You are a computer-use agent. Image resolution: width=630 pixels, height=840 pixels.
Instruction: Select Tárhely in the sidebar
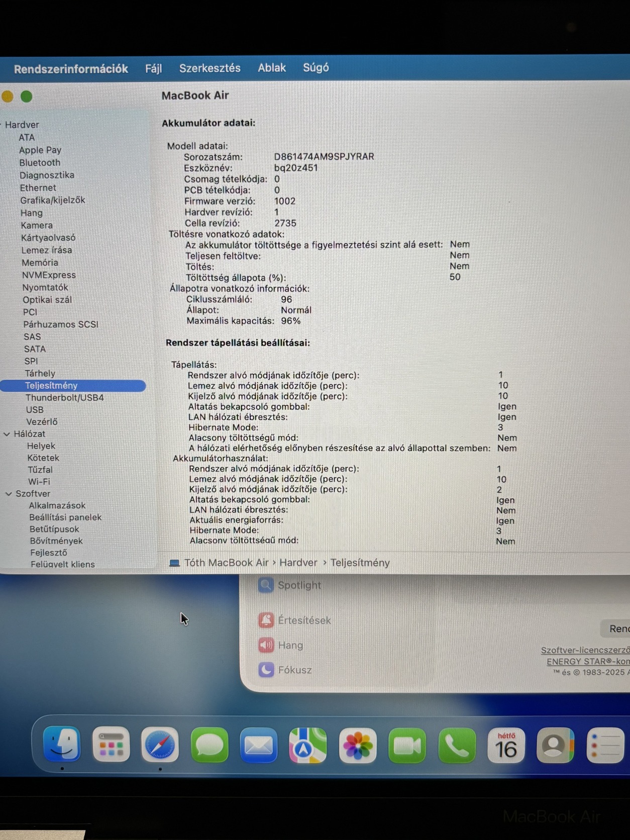40,373
